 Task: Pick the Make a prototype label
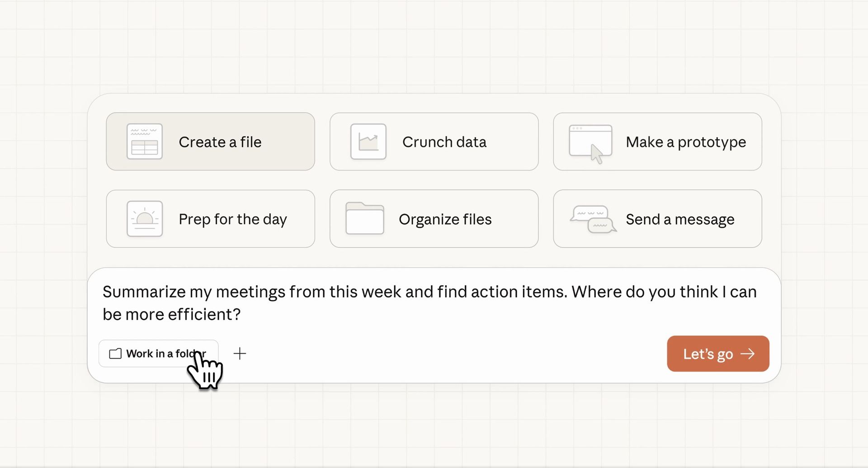coord(685,142)
